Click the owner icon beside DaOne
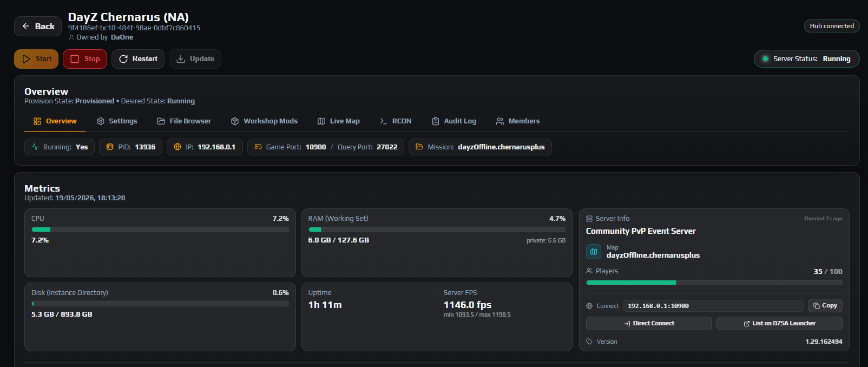This screenshot has width=868, height=367. pyautogui.click(x=71, y=37)
